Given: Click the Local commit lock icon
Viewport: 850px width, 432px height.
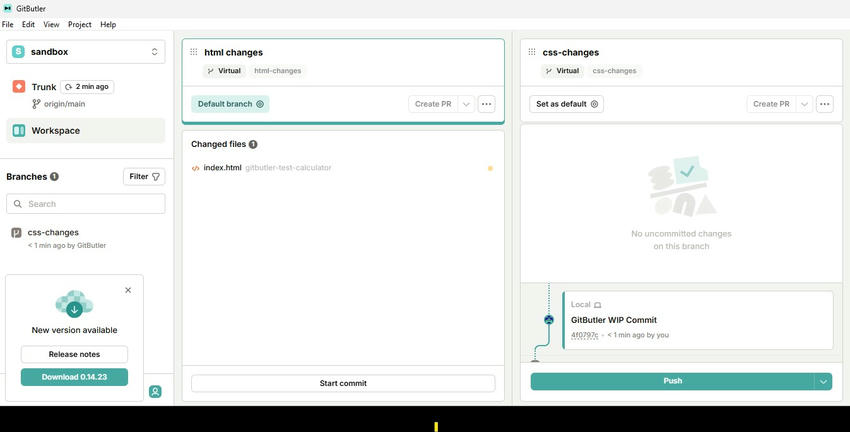Looking at the screenshot, I should (x=597, y=305).
